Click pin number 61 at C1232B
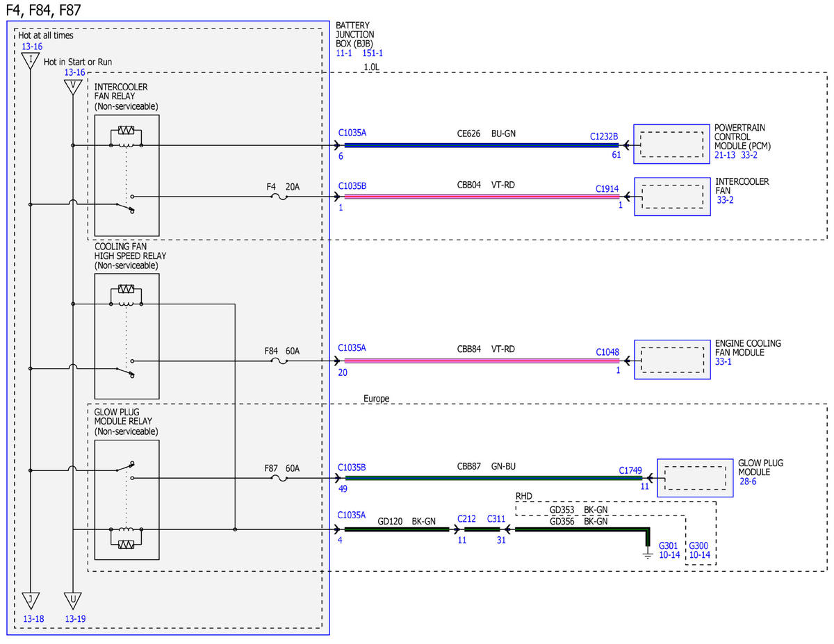The width and height of the screenshot is (834, 644). click(x=616, y=155)
